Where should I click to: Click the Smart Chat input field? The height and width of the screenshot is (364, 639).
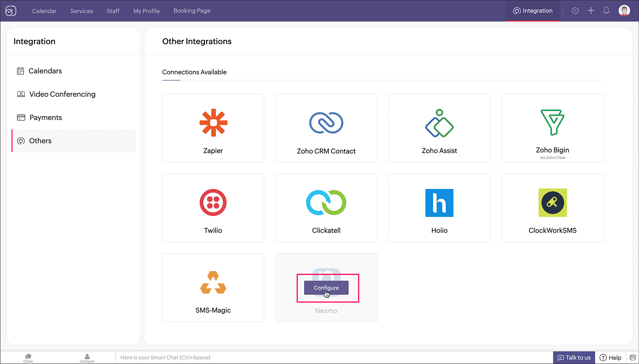pos(334,358)
